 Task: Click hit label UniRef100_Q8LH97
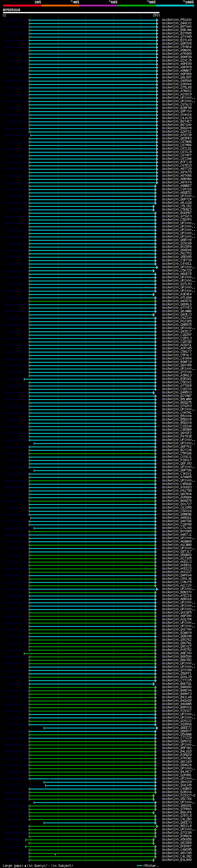click(176, 78)
